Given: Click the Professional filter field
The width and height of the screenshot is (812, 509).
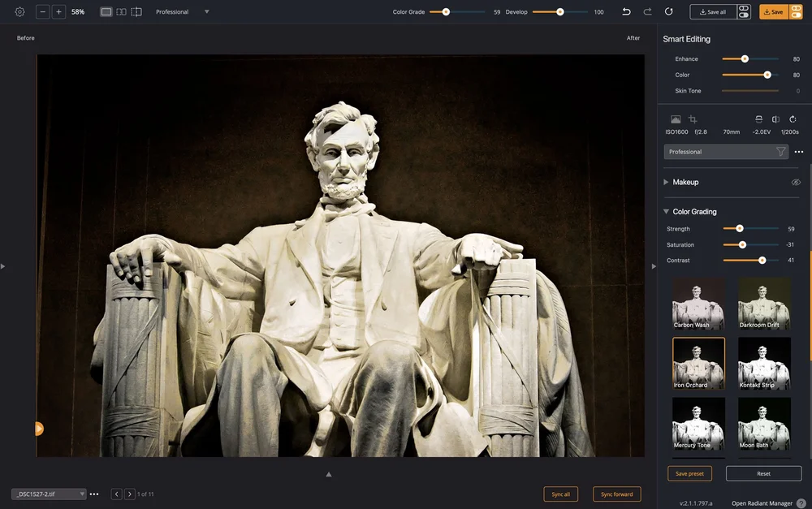Looking at the screenshot, I should pos(726,152).
